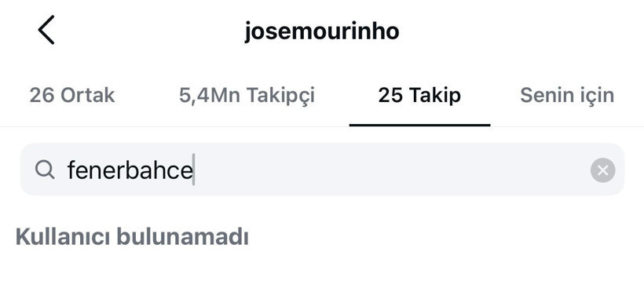Return to josemourinho's profile with back chevron

coord(46,30)
